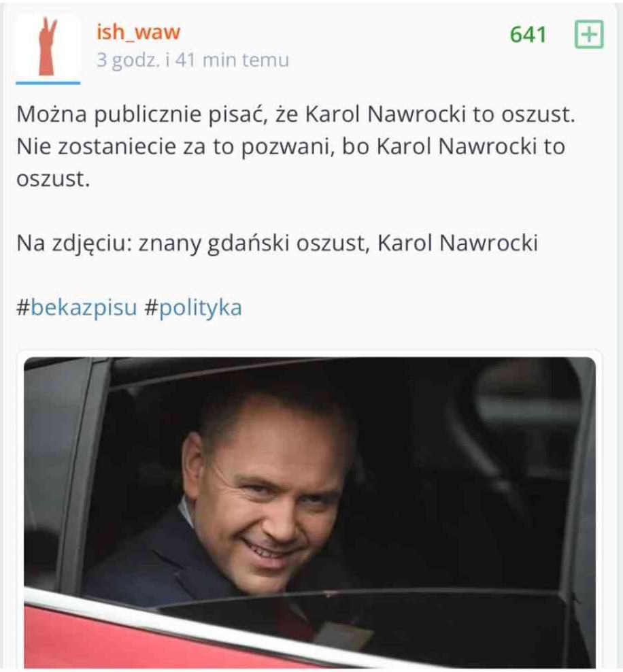
Task: Click 'Karol Nawrocki' in the caption line
Action: click(458, 243)
